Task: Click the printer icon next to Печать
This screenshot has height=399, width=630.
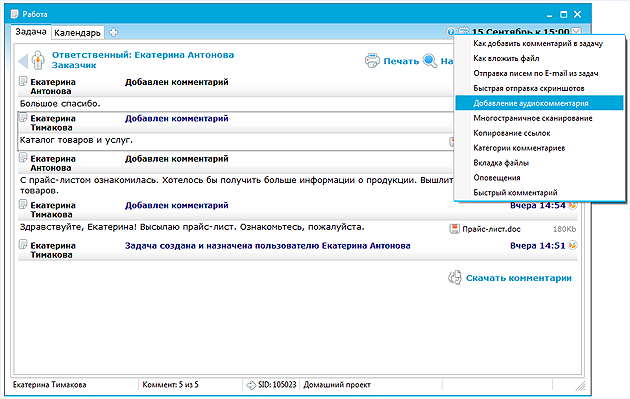Action: (372, 61)
